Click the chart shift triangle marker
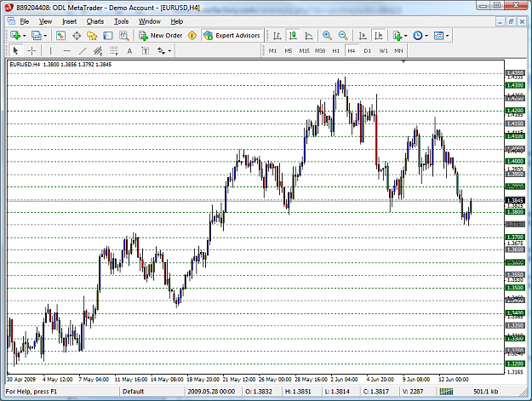This screenshot has height=401, width=532. [403, 62]
